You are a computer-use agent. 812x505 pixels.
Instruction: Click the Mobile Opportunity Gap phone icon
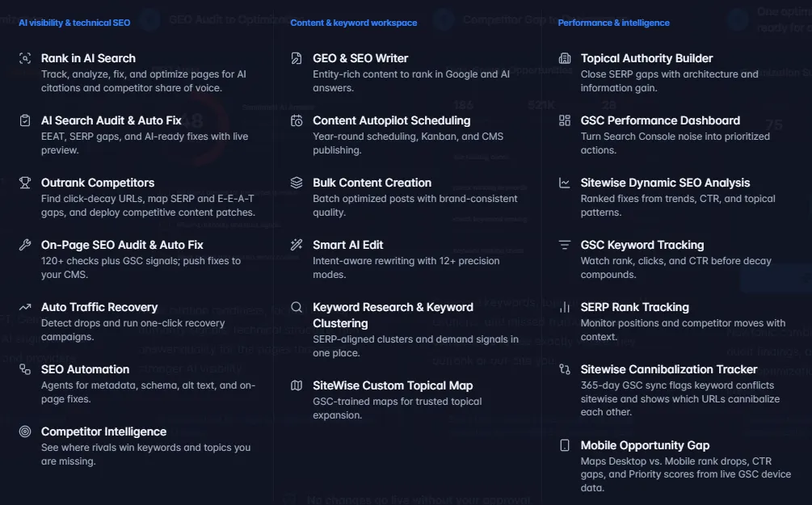[565, 445]
